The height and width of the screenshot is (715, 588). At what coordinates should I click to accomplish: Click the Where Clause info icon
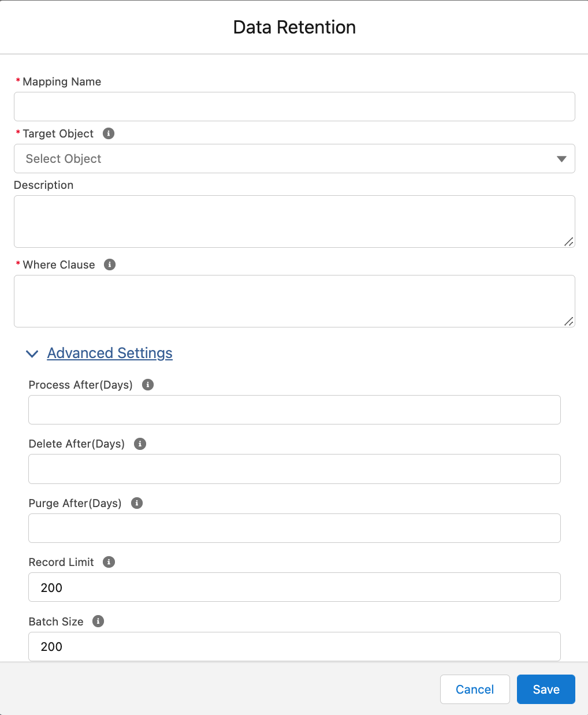pyautogui.click(x=110, y=265)
